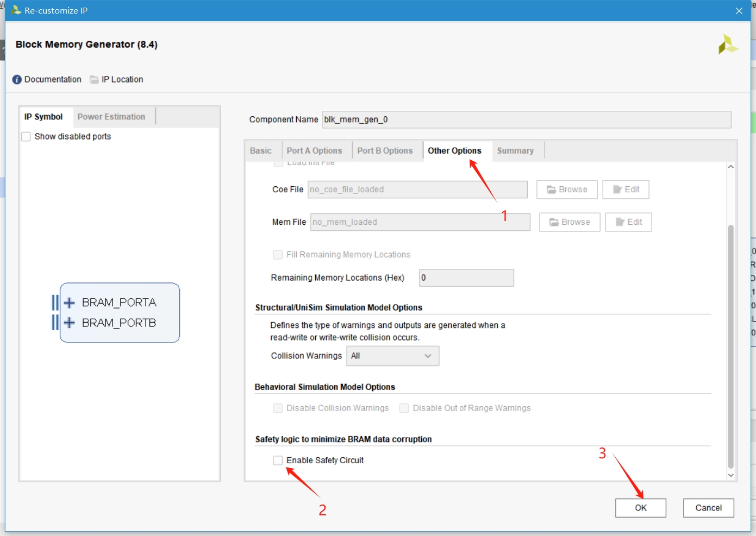Click the BRAM_PORTB port label
The width and height of the screenshot is (756, 536).
119,323
